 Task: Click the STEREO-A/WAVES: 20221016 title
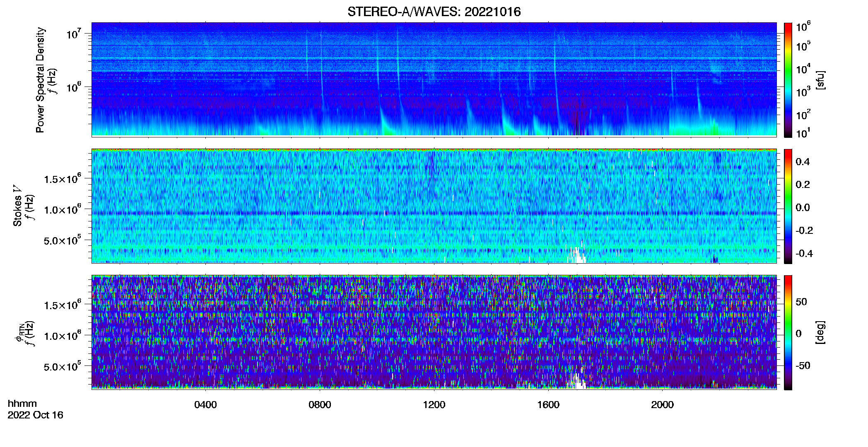click(x=434, y=12)
